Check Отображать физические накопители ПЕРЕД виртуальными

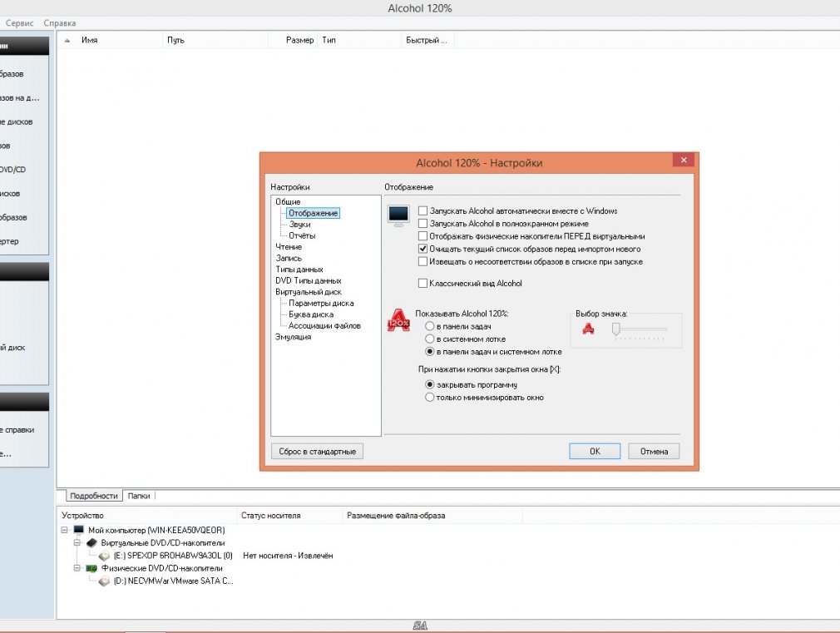coord(422,236)
